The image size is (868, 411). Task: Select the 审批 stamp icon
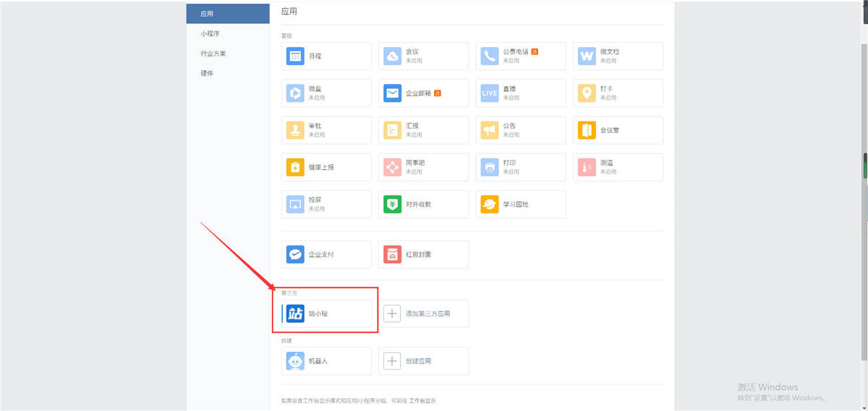[295, 130]
